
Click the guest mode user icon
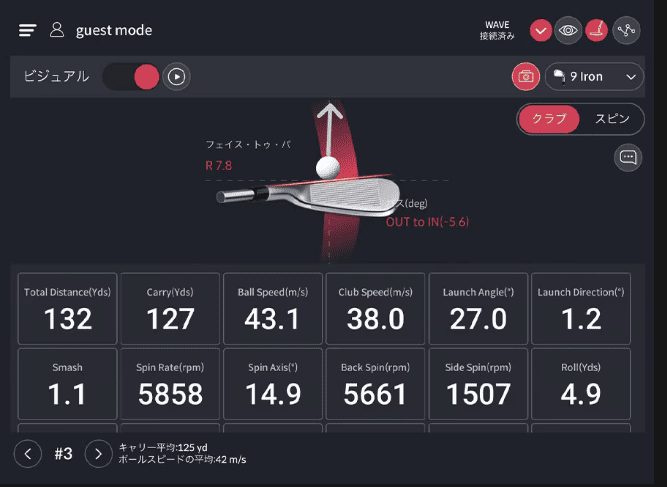[57, 30]
